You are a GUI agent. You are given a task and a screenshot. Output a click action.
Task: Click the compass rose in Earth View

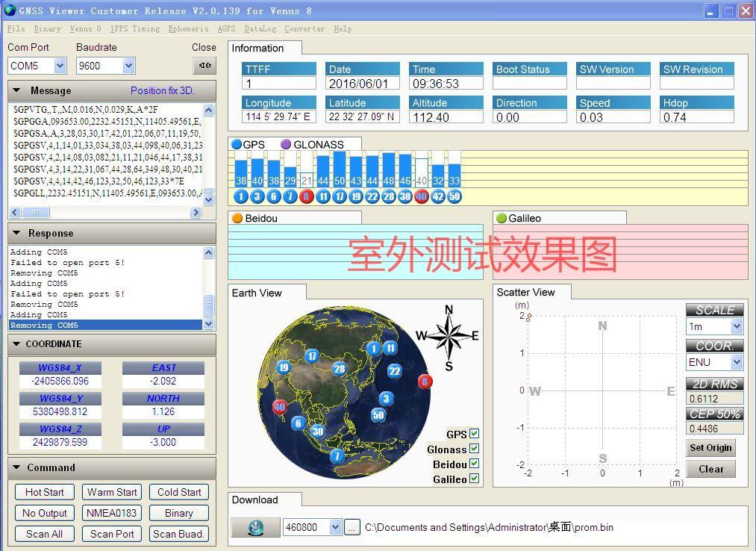[449, 337]
